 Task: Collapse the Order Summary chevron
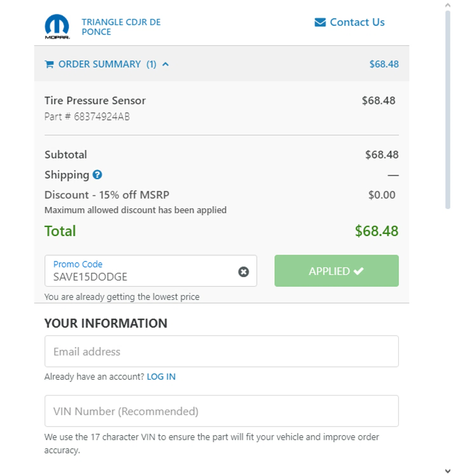(166, 64)
